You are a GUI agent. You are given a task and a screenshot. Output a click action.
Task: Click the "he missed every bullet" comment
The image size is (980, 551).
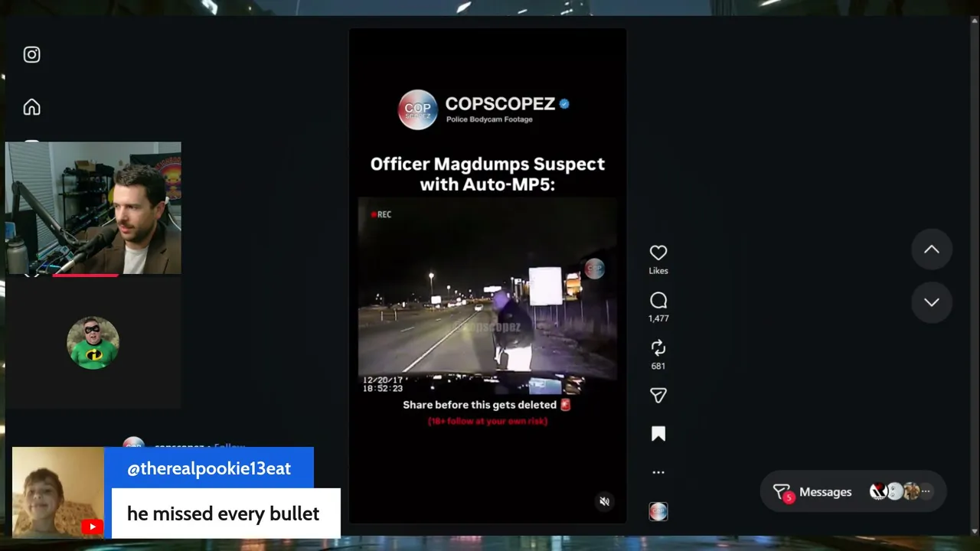click(x=223, y=514)
